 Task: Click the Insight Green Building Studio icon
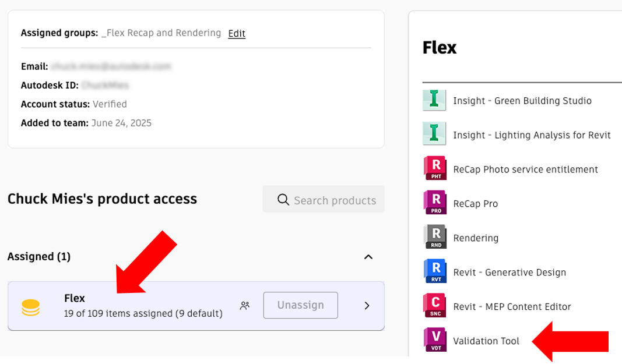coord(434,100)
